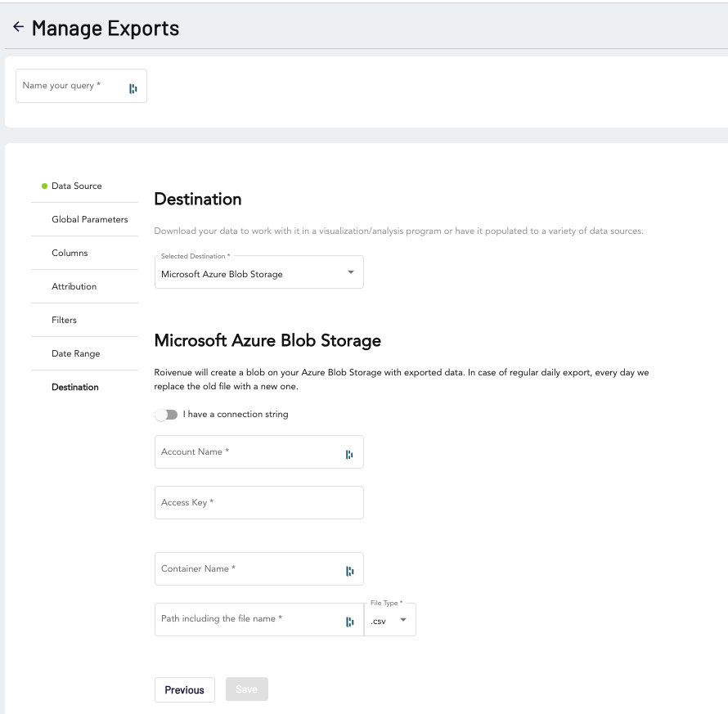
Task: Click the Previous button
Action: (184, 689)
